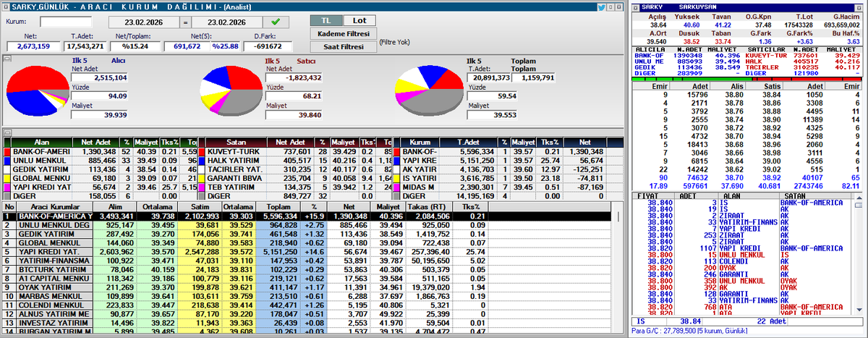868x338 pixels.
Task: Click the Twitter bird icon in title bar
Action: pos(602,7)
